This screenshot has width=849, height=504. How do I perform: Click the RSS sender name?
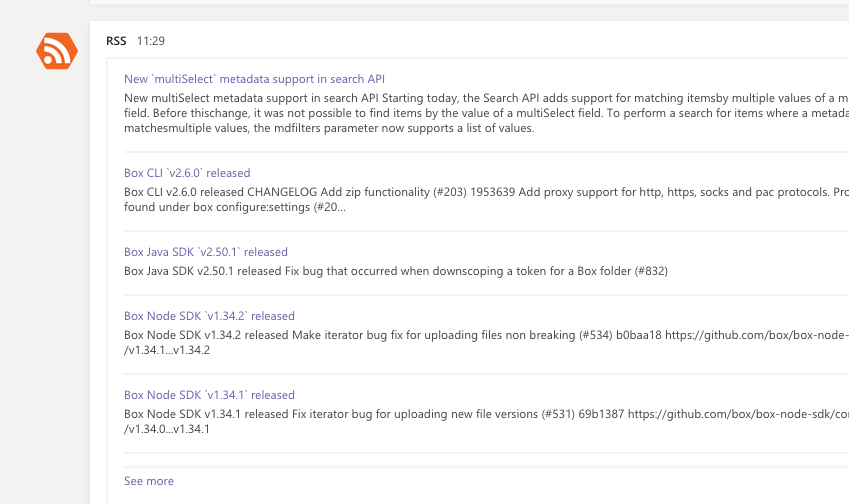[116, 41]
